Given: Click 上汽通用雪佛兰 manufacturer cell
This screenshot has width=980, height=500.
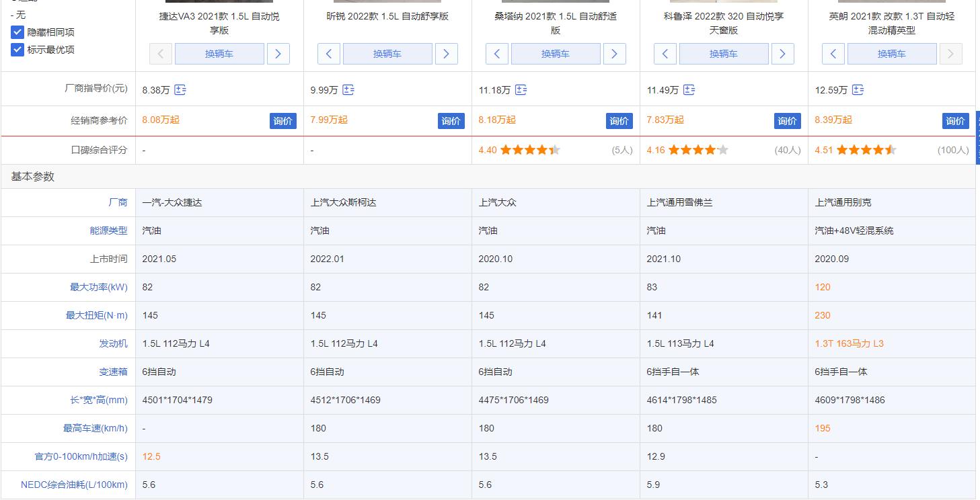Looking at the screenshot, I should point(679,202).
